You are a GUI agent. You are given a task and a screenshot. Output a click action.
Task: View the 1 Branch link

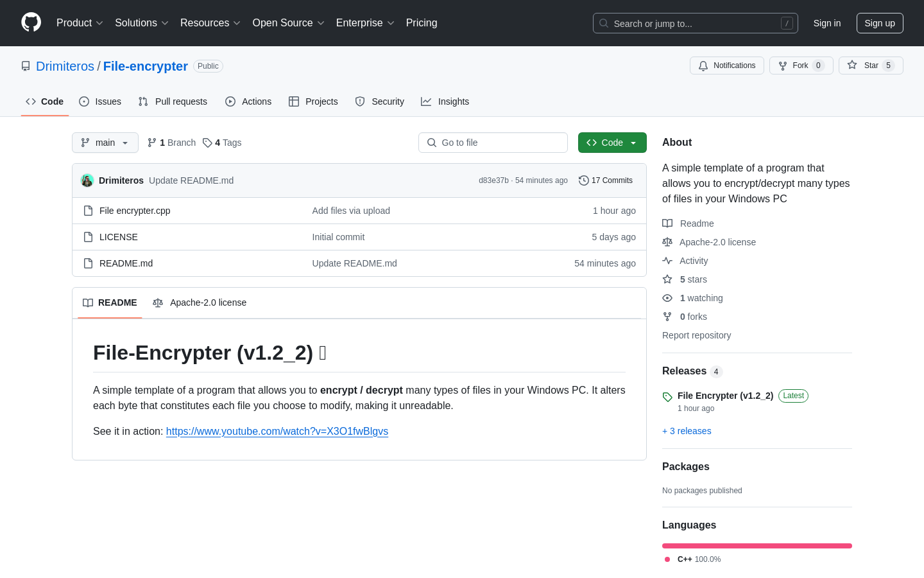coord(171,143)
